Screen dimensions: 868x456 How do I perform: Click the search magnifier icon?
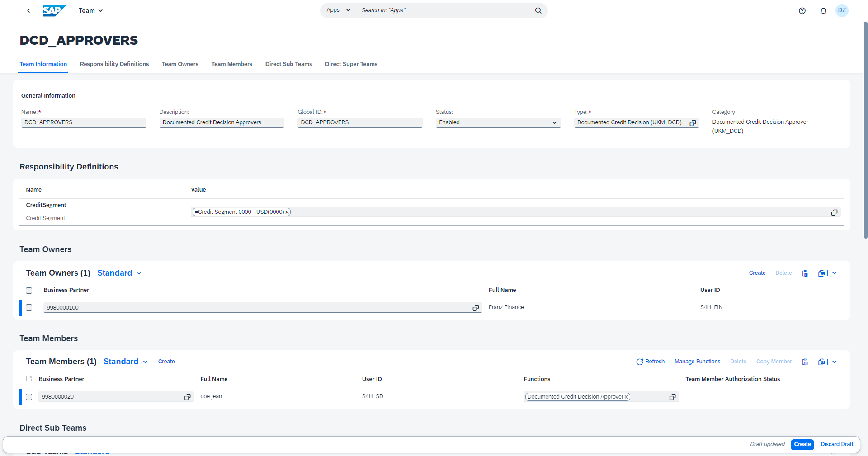538,10
